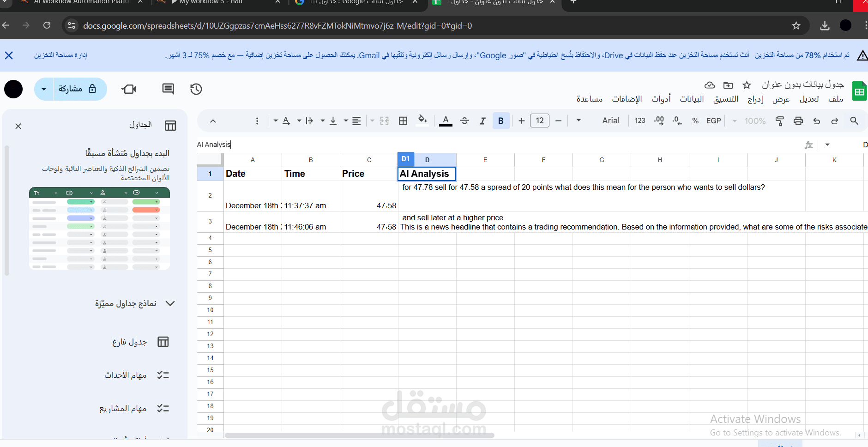Click the move-to-folder icon beside the title
Image resolution: width=868 pixels, height=447 pixels.
[728, 85]
